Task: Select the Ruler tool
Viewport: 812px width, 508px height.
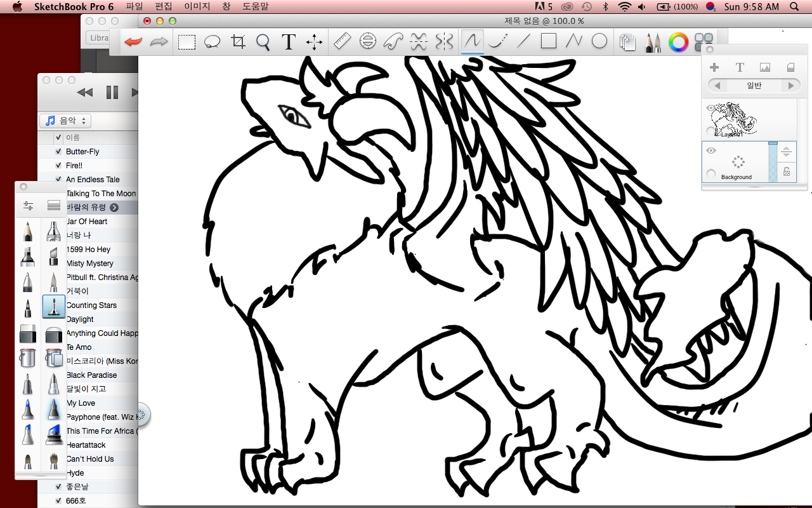Action: pos(342,42)
